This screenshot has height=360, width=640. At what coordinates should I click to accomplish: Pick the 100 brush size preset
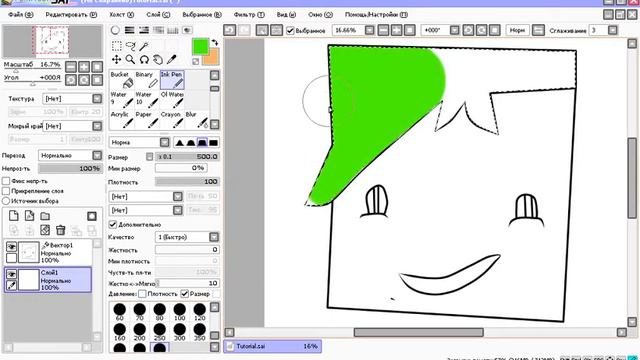click(x=180, y=312)
